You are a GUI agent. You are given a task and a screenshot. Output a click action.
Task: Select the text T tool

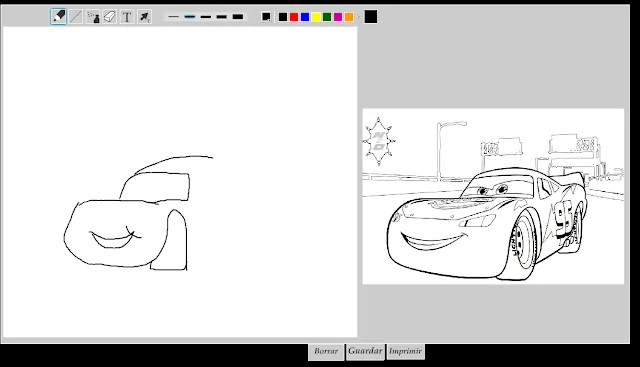pyautogui.click(x=127, y=17)
